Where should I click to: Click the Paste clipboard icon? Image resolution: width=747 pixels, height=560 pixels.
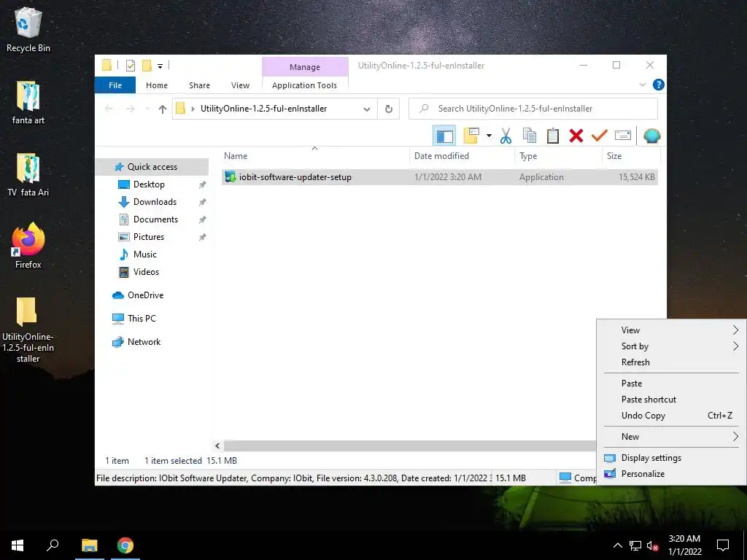click(x=553, y=136)
